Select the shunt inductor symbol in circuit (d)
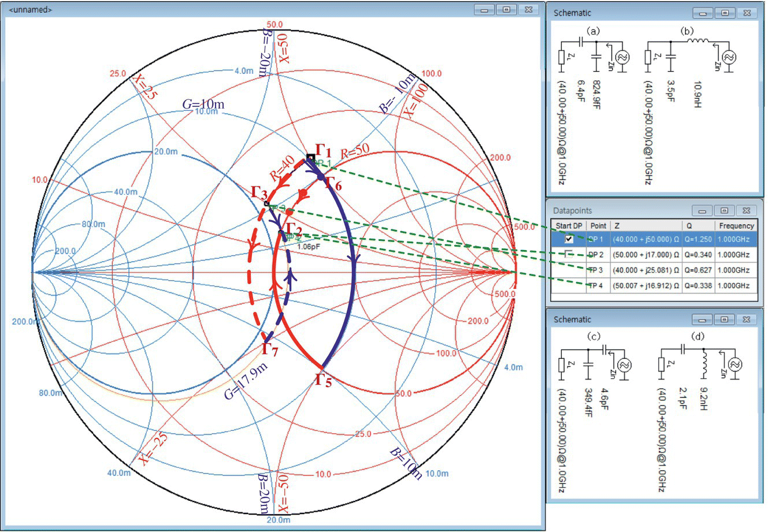The height and width of the screenshot is (532, 768). 704,364
